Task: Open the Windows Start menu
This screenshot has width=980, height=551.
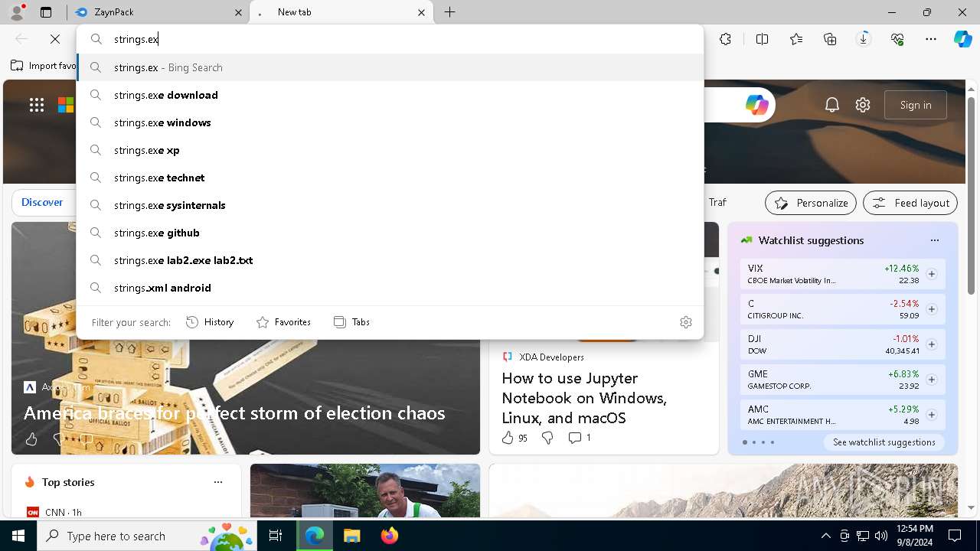Action: (18, 536)
